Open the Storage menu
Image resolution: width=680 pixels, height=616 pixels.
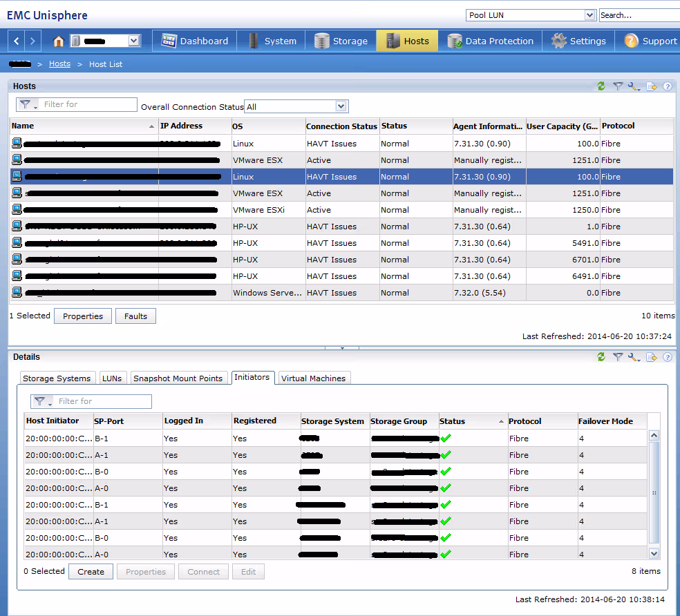pyautogui.click(x=341, y=41)
